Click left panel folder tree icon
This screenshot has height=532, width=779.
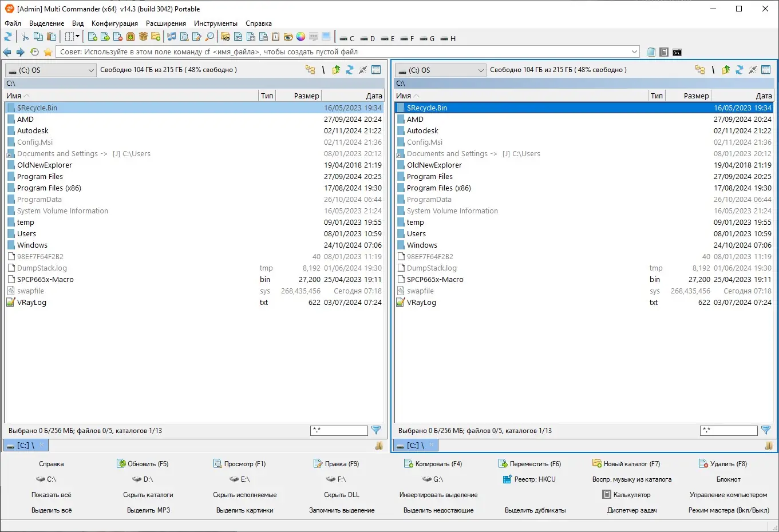310,70
